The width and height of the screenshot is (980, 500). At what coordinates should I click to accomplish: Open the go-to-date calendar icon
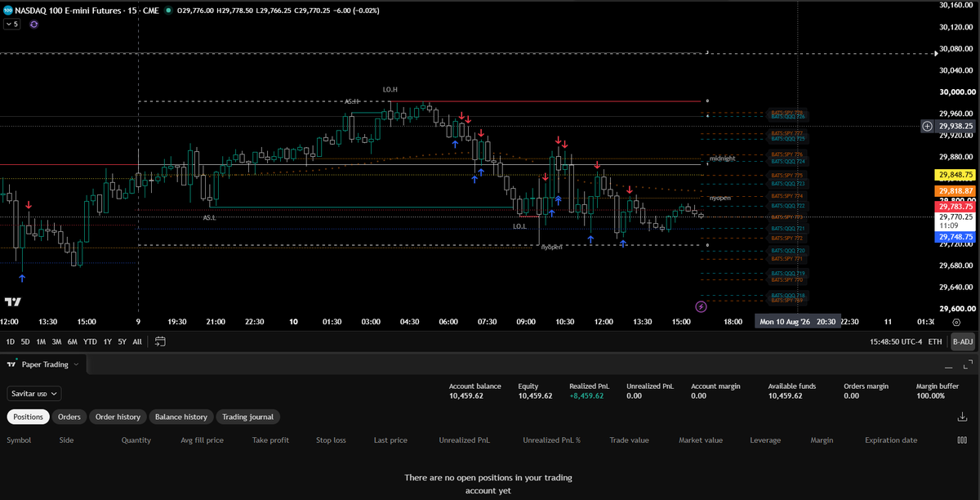click(x=160, y=342)
